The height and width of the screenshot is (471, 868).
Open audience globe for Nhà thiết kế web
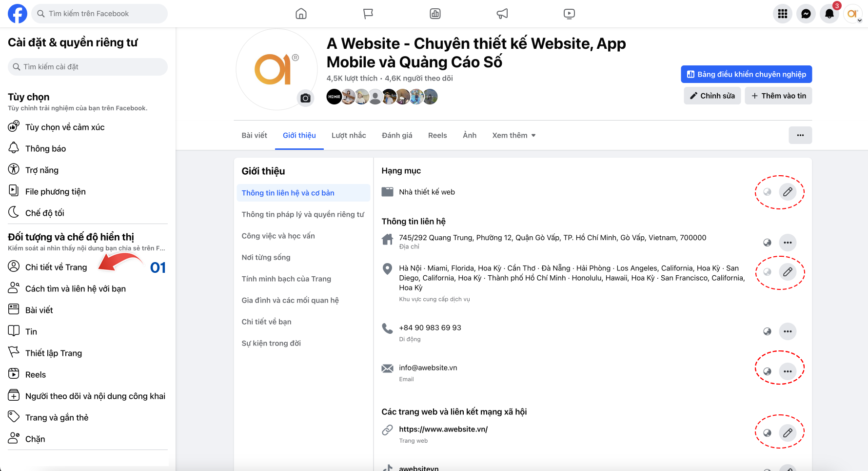(767, 192)
